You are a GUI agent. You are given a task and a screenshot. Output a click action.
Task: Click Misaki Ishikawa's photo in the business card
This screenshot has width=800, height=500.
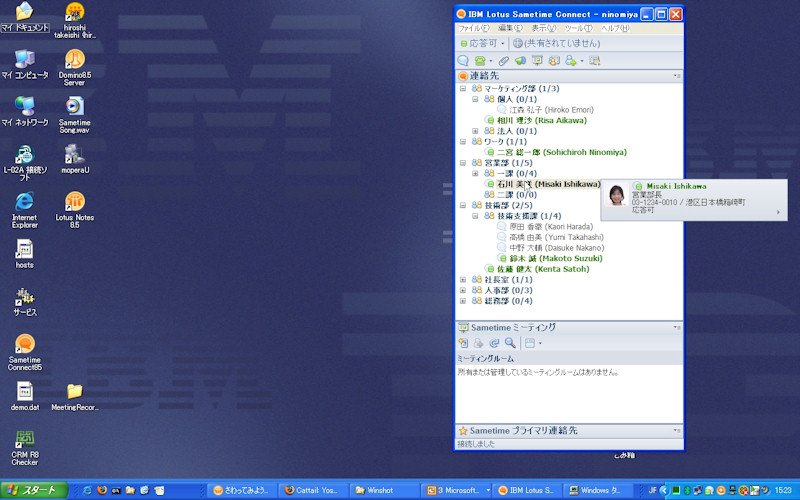616,196
